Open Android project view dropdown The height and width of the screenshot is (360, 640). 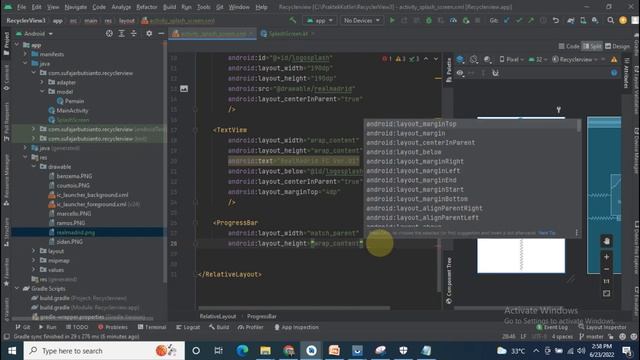34,33
